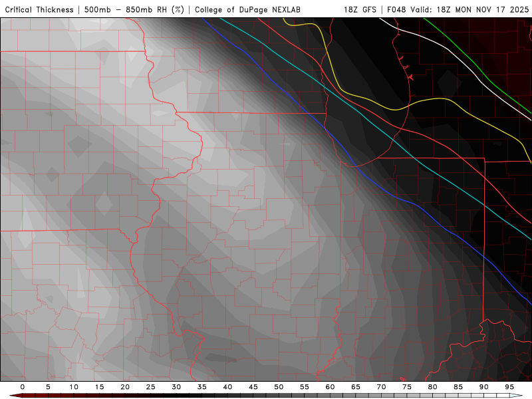Viewport: 532px width, 399px height.
Task: Click the 35 label on the color scale
Action: pos(202,387)
